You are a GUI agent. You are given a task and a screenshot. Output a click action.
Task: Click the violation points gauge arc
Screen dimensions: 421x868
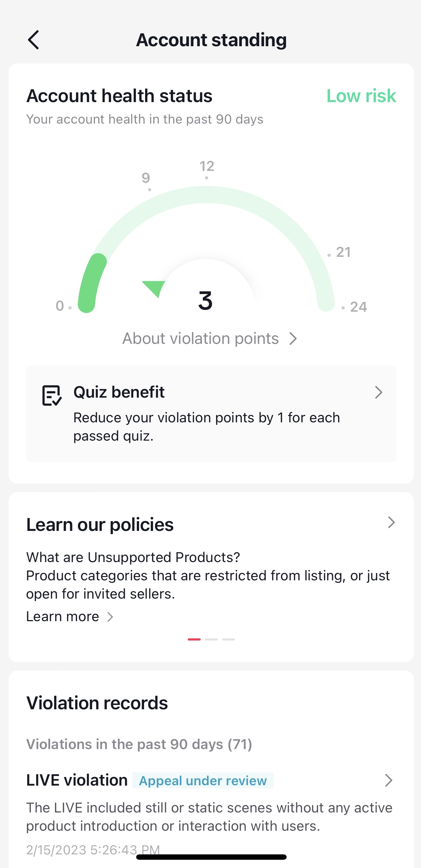click(x=206, y=195)
